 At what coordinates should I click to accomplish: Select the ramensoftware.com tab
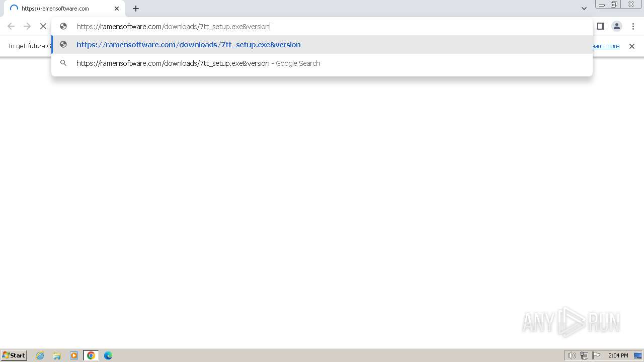pyautogui.click(x=64, y=9)
